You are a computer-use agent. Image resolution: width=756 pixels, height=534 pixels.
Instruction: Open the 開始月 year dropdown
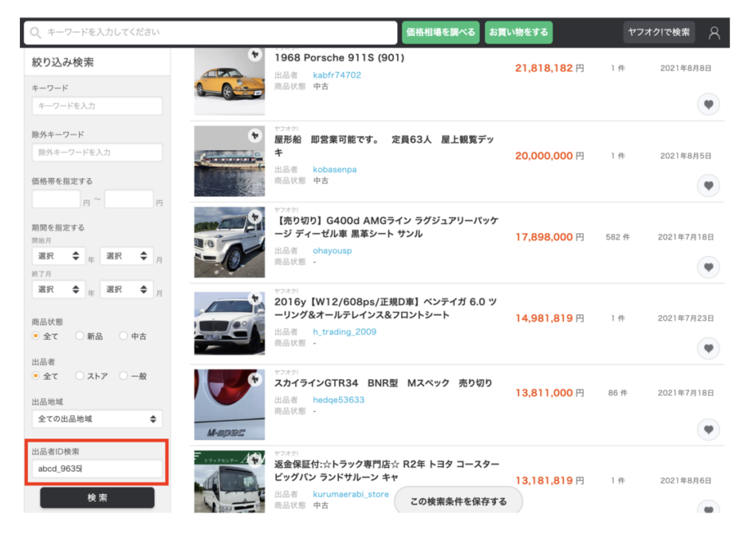pos(58,256)
